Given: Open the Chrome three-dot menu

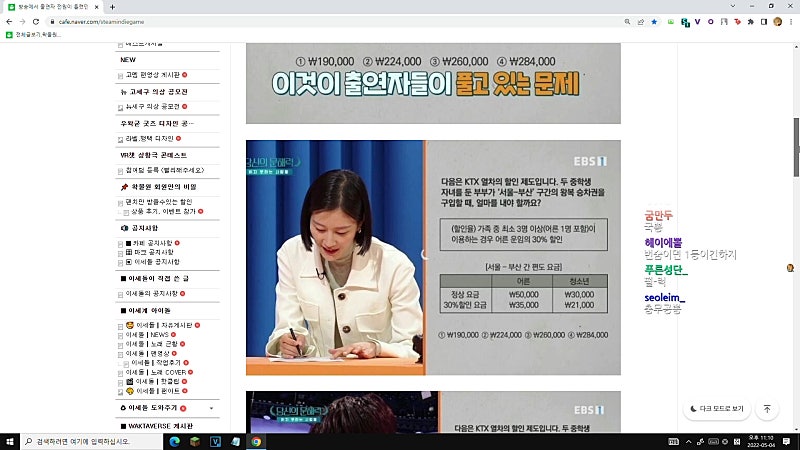Looking at the screenshot, I should pyautogui.click(x=791, y=22).
